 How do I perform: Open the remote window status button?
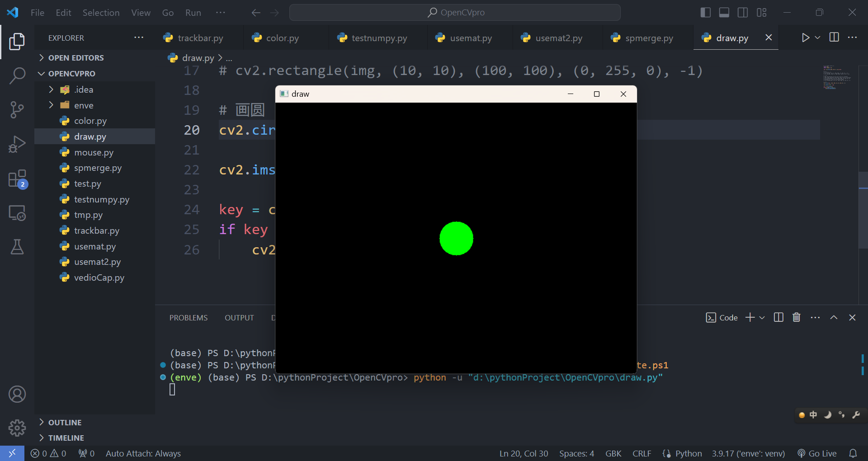point(12,453)
